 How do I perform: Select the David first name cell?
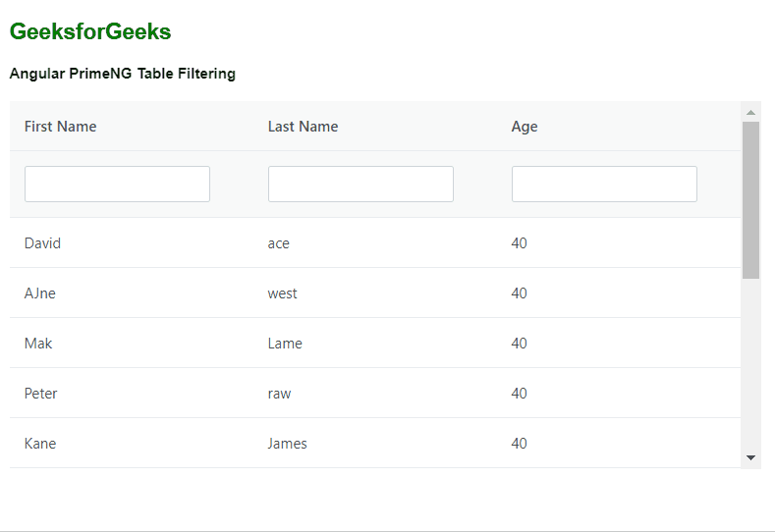[x=42, y=243]
